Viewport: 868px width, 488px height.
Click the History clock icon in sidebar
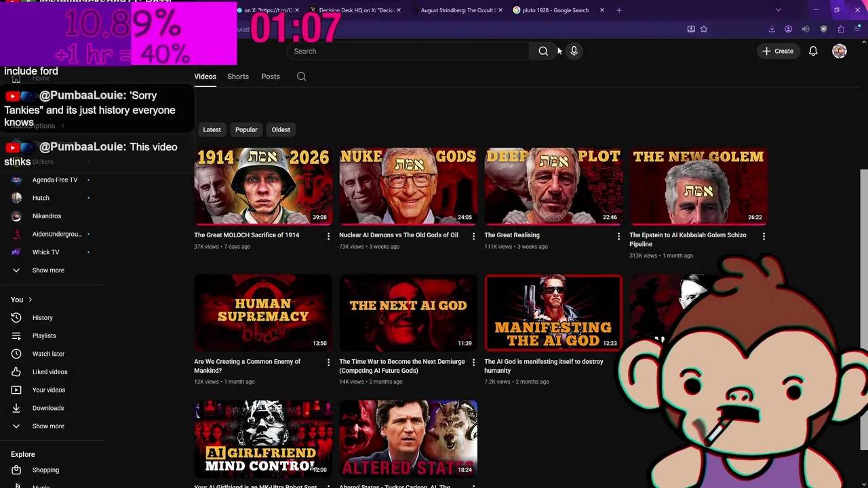(x=16, y=317)
